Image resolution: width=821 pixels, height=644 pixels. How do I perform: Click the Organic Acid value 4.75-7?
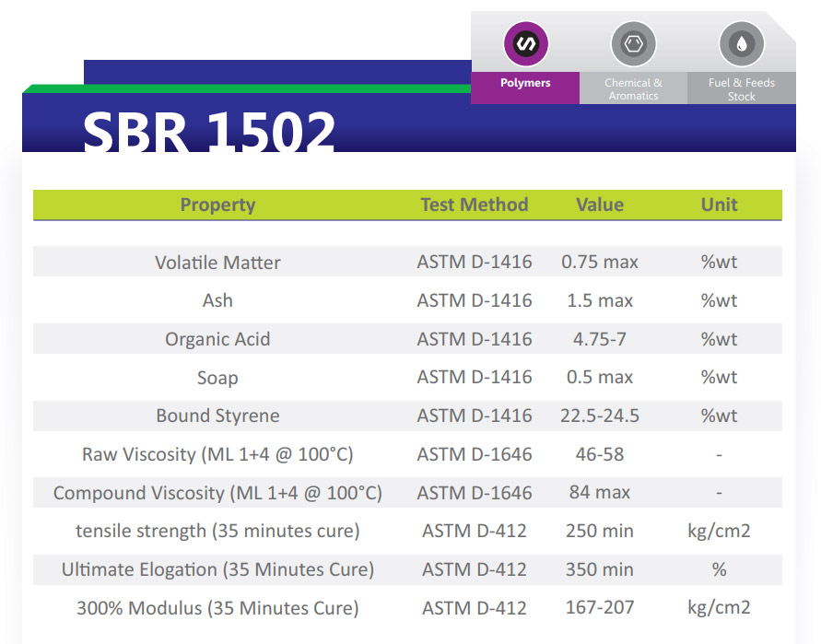click(x=600, y=339)
